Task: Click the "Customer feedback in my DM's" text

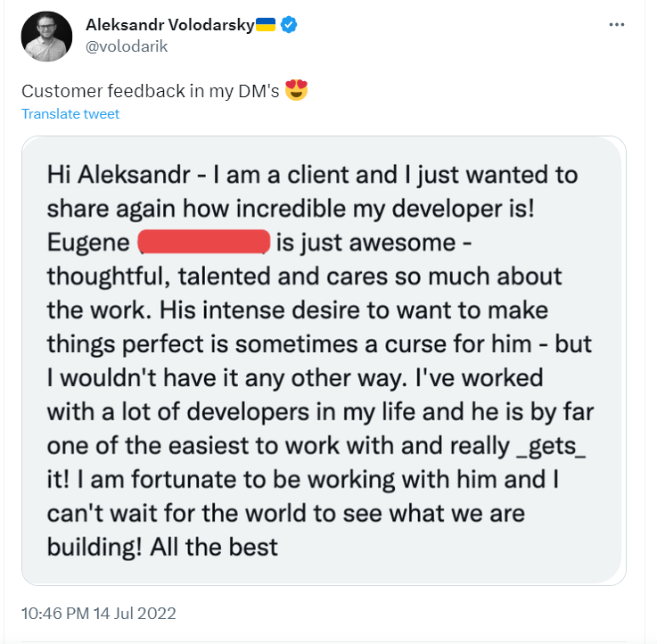Action: click(x=150, y=91)
